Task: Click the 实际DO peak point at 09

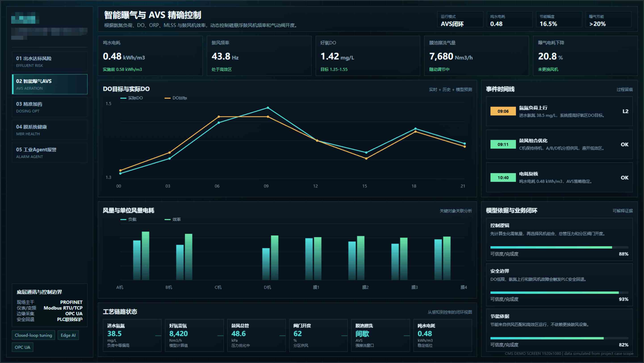Action: click(268, 108)
